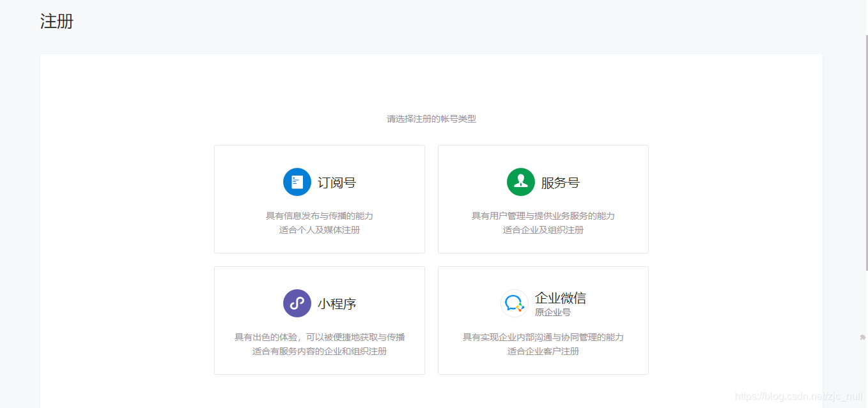The height and width of the screenshot is (408, 868).
Task: Click the 原企业号 subtitle text
Action: click(x=553, y=312)
